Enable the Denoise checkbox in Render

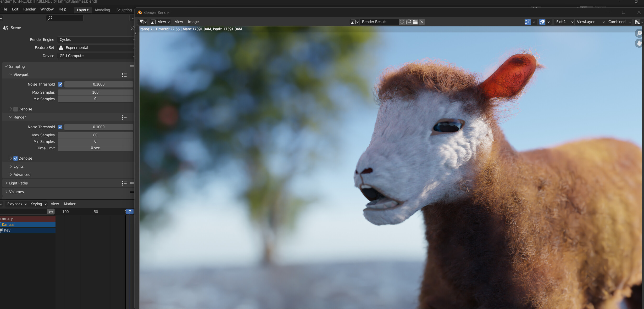coord(15,158)
